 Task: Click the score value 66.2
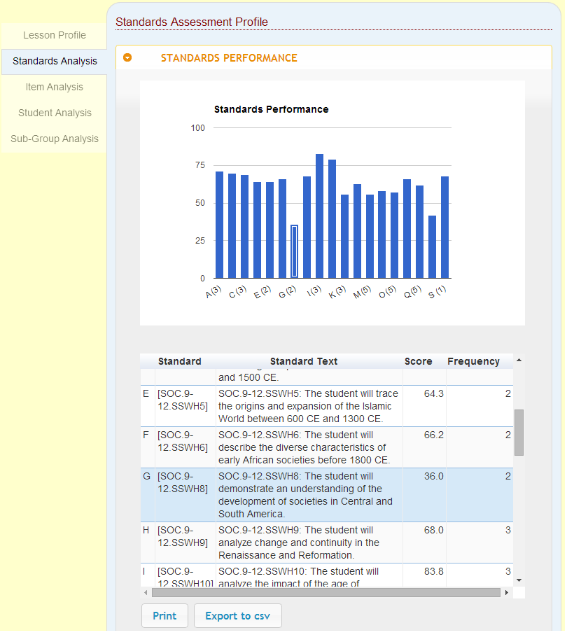coord(433,435)
